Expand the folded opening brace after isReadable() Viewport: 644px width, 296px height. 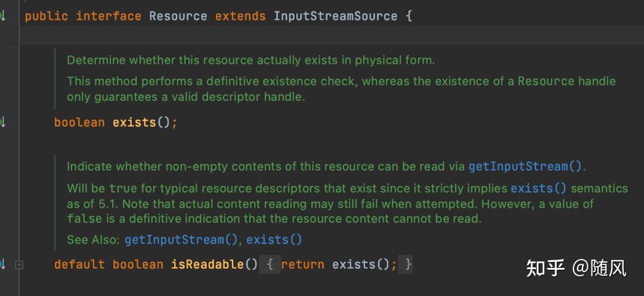[270, 264]
